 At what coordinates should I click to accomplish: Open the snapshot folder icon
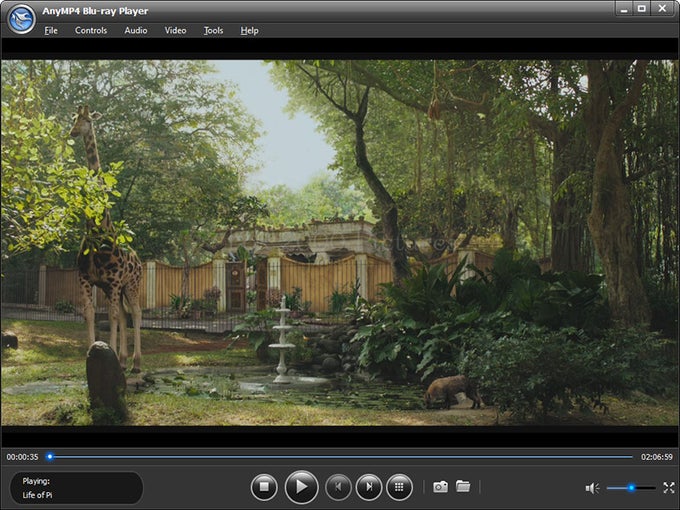[463, 486]
